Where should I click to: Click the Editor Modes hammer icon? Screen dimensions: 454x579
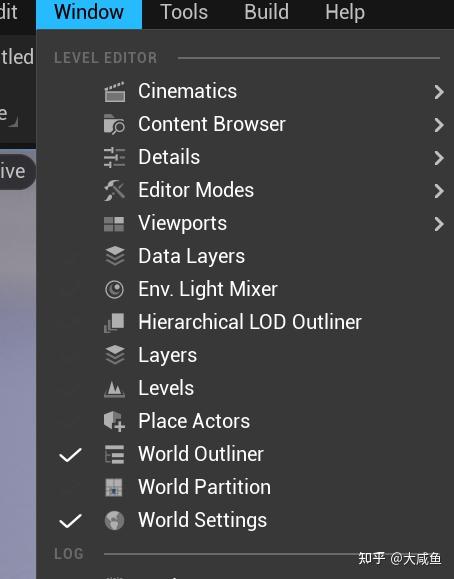(x=115, y=190)
